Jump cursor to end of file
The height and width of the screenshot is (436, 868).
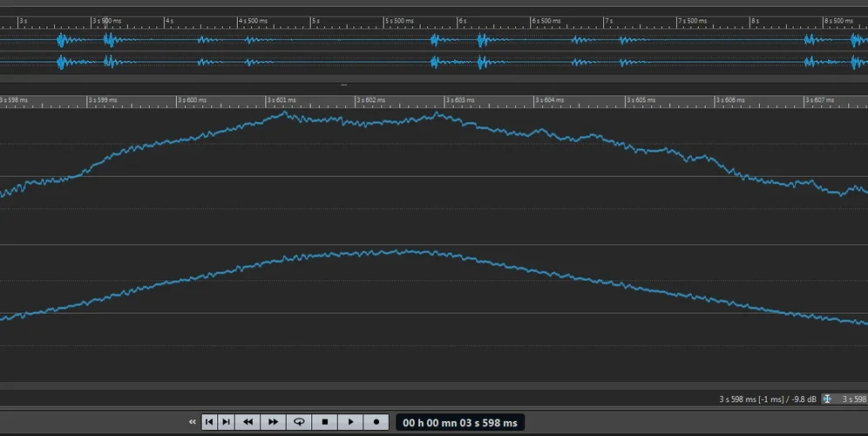click(226, 422)
